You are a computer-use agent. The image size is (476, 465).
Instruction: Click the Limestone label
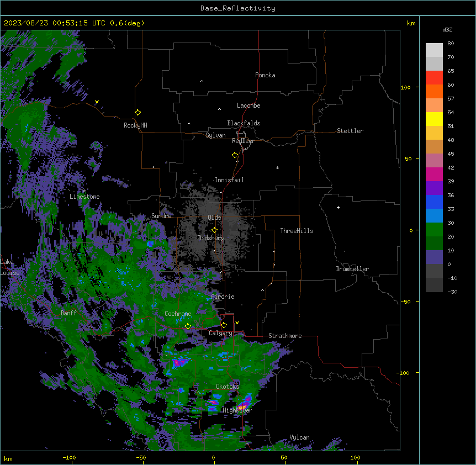click(84, 197)
